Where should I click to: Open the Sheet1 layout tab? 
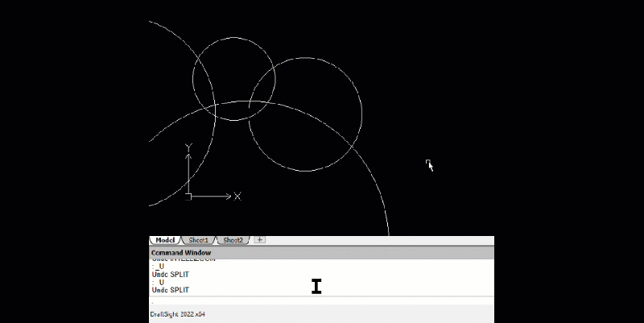(x=198, y=240)
